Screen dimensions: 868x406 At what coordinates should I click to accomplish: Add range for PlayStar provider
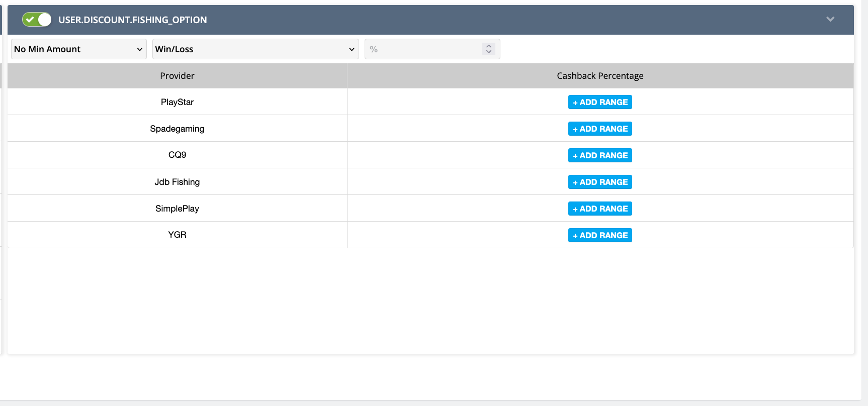(x=600, y=102)
